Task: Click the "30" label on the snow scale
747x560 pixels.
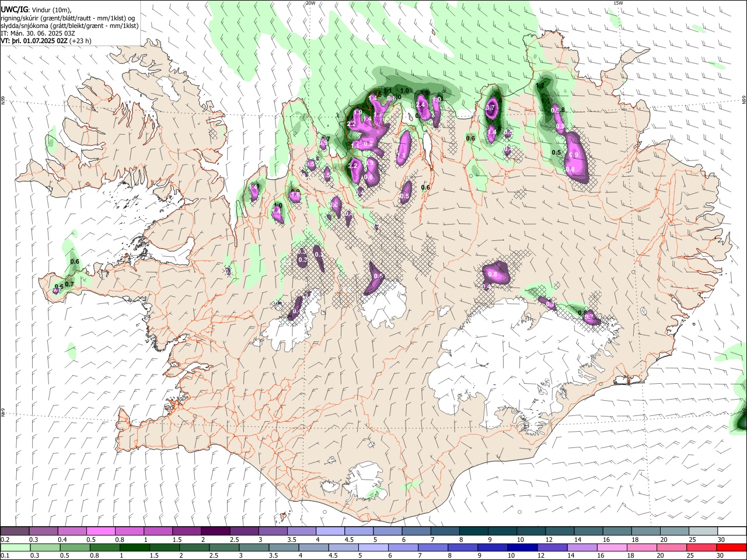Action: tap(721, 540)
